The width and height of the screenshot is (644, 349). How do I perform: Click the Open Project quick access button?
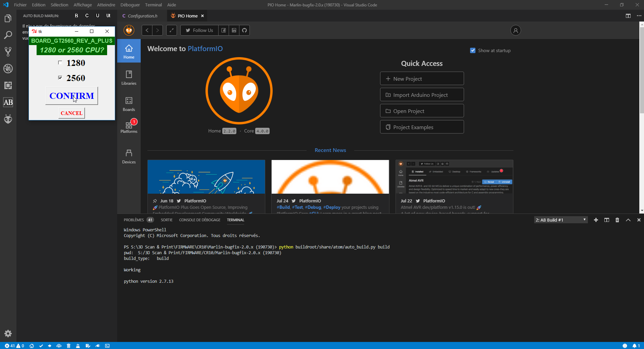pos(422,111)
